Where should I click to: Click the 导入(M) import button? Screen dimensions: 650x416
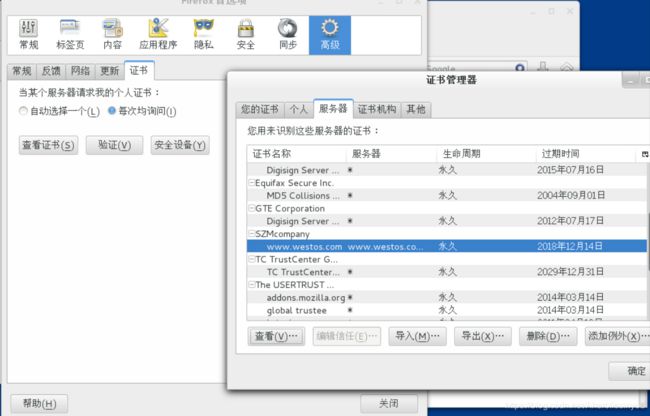417,336
